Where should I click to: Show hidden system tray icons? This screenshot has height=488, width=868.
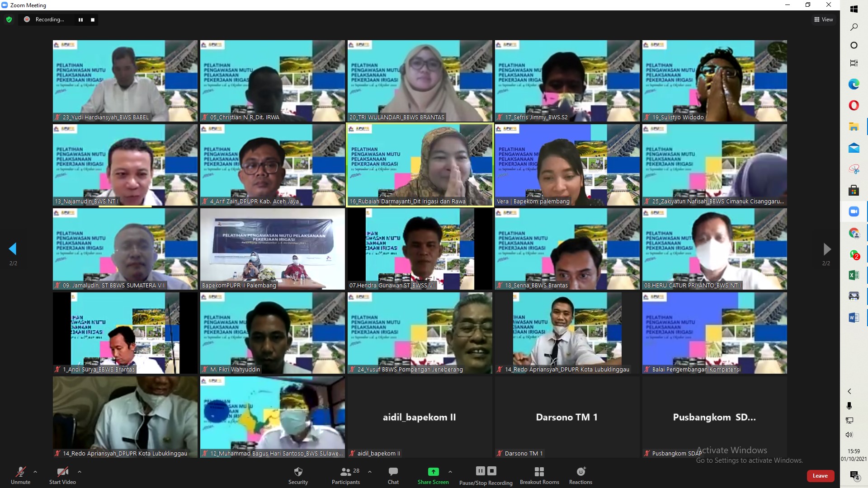coord(849,391)
